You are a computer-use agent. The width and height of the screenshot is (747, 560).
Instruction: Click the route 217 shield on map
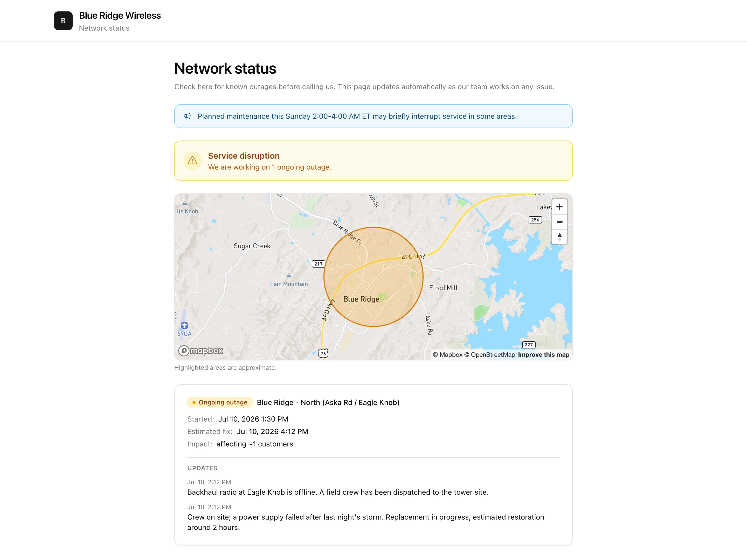tap(318, 264)
